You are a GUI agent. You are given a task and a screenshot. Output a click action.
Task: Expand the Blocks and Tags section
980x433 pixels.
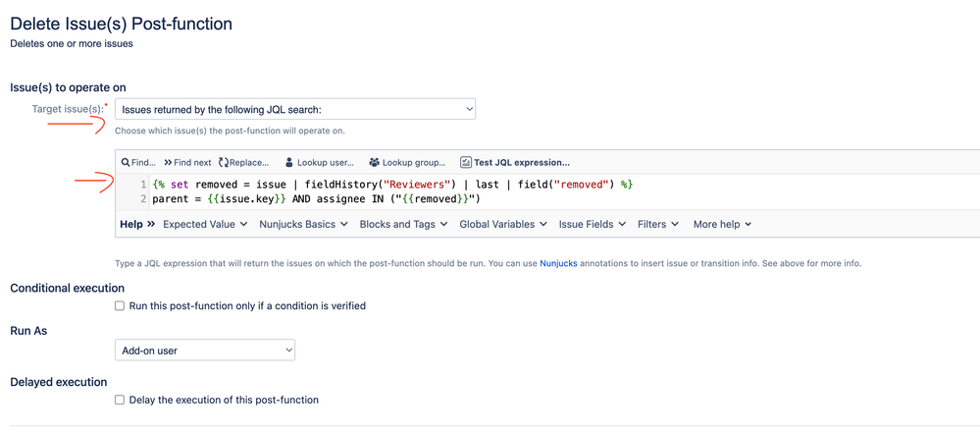point(404,224)
